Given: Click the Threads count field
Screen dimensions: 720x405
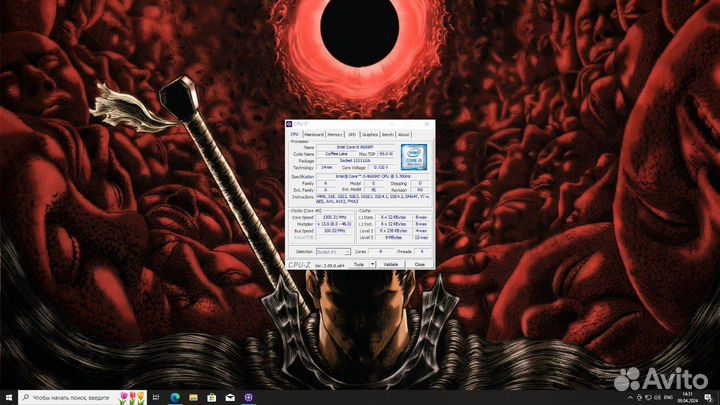Looking at the screenshot, I should (422, 252).
